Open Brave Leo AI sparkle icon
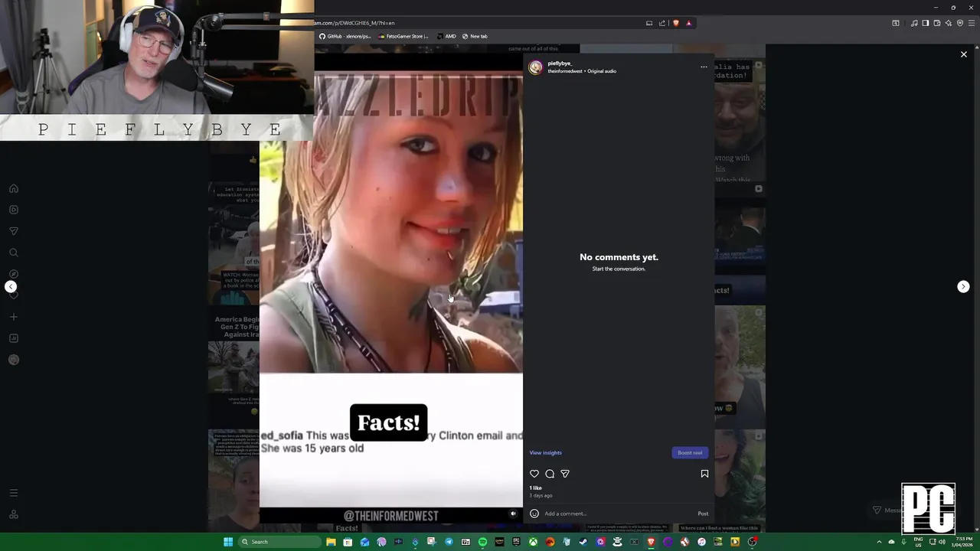 coord(948,23)
